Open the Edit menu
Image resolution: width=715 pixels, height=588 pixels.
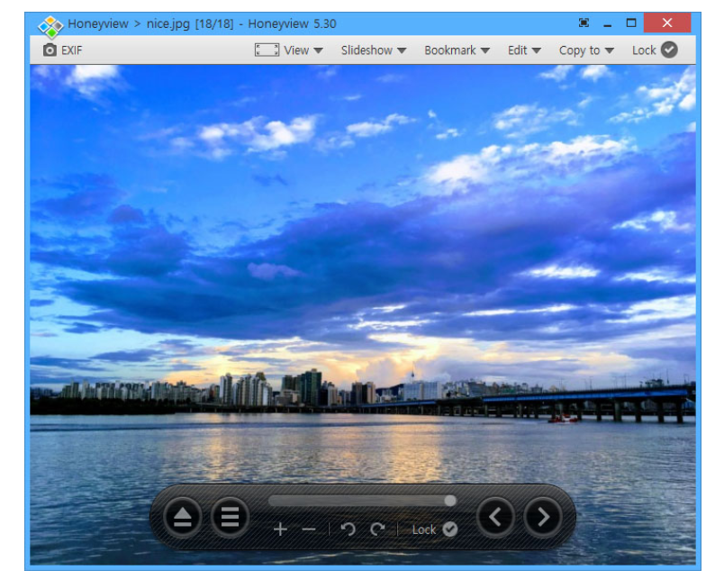(x=524, y=50)
